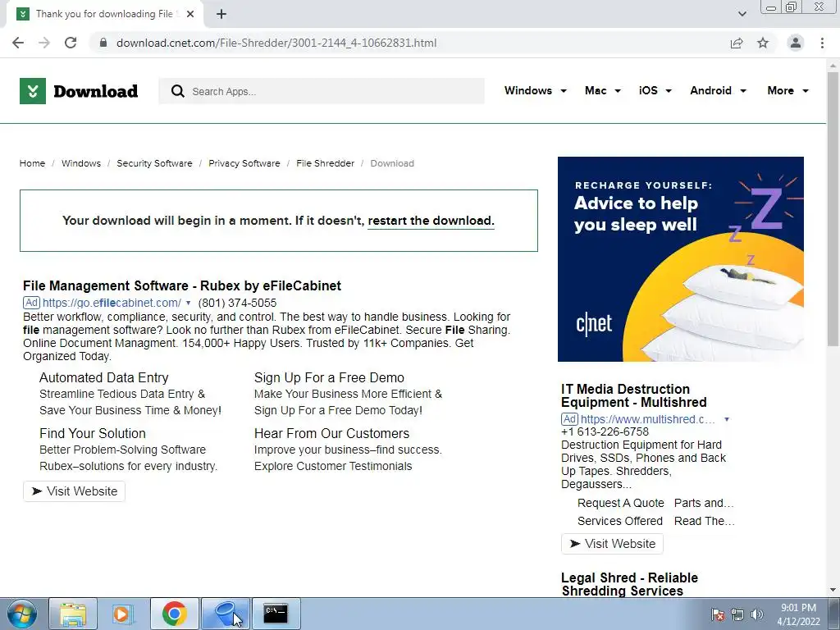Open the eFileCabinet ad headline

coord(182,285)
